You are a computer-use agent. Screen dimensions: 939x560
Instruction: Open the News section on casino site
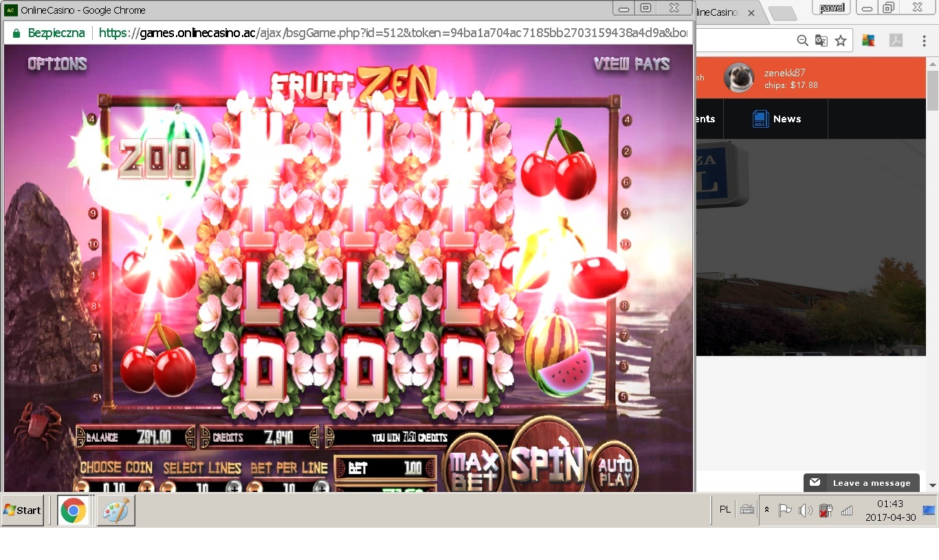[x=776, y=119]
